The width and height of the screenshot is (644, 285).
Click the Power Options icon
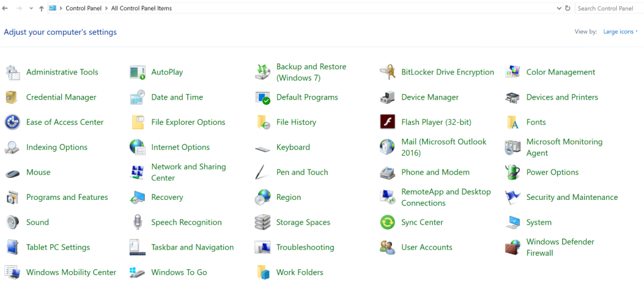click(512, 172)
